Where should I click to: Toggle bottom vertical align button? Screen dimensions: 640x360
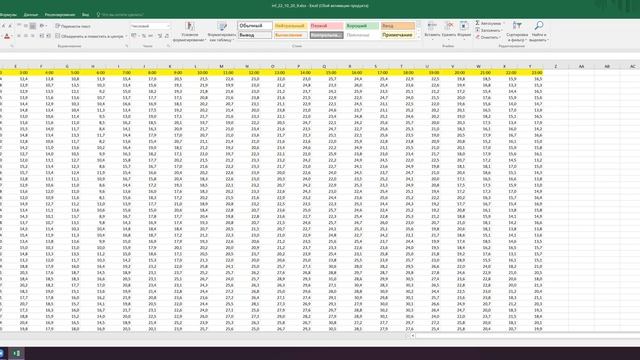32,26
